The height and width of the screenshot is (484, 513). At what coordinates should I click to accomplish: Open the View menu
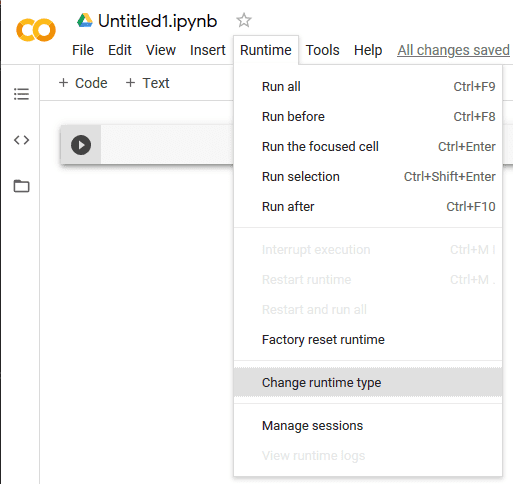(x=161, y=50)
